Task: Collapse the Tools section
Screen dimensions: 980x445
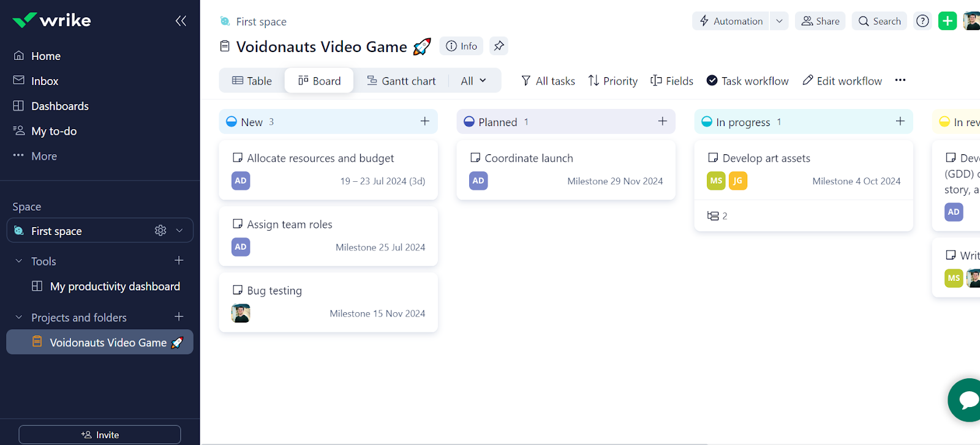Action: tap(18, 261)
